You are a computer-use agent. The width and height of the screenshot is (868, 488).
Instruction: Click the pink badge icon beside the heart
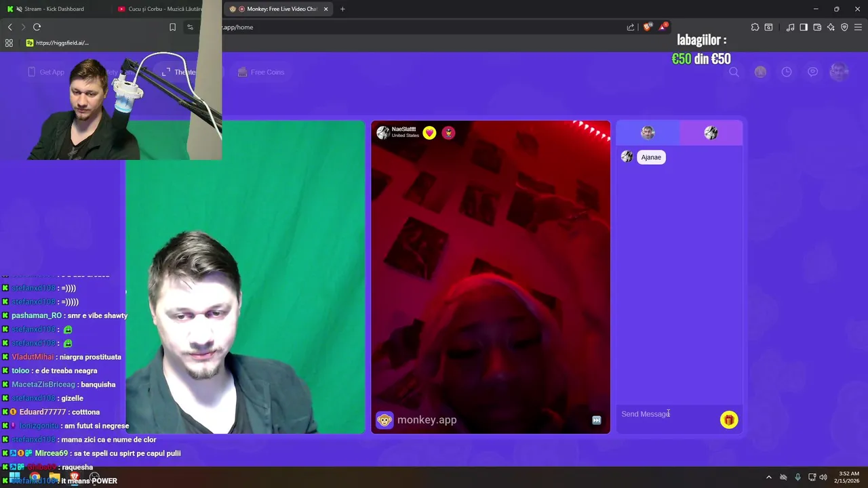coord(448,133)
